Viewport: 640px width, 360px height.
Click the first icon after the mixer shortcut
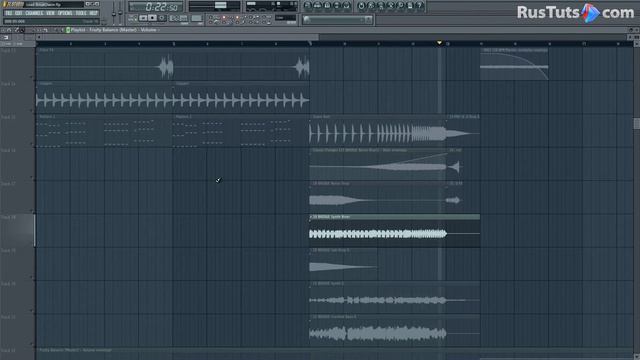point(361,6)
